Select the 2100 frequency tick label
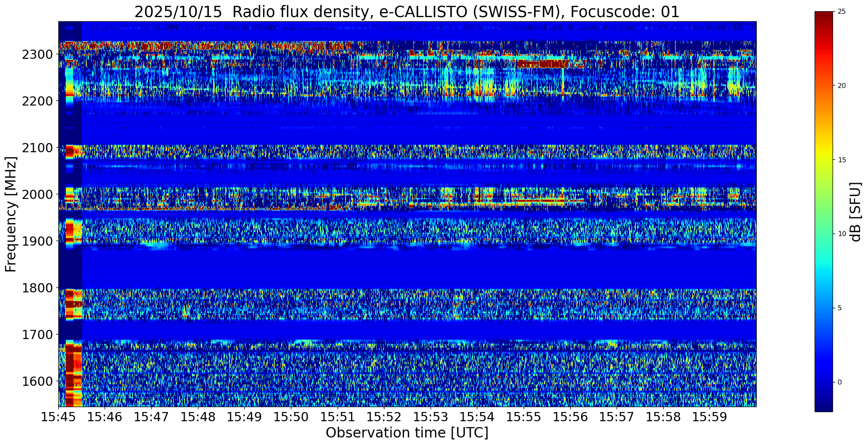This screenshot has height=445, width=868. pyautogui.click(x=39, y=148)
